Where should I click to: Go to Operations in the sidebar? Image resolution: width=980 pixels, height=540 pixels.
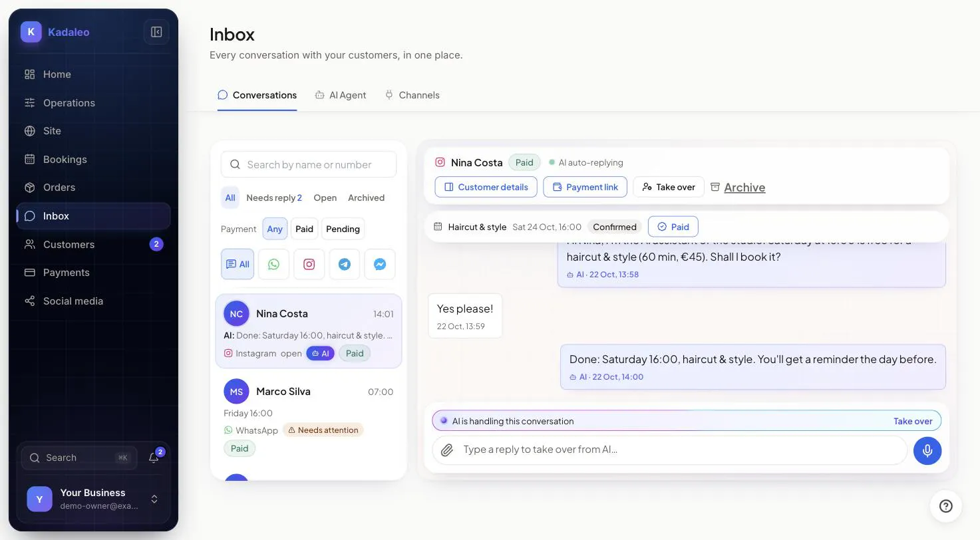pos(93,103)
